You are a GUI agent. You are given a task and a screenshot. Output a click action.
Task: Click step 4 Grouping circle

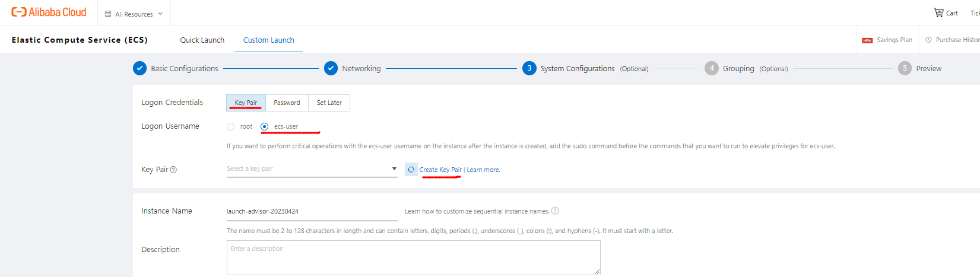click(711, 68)
